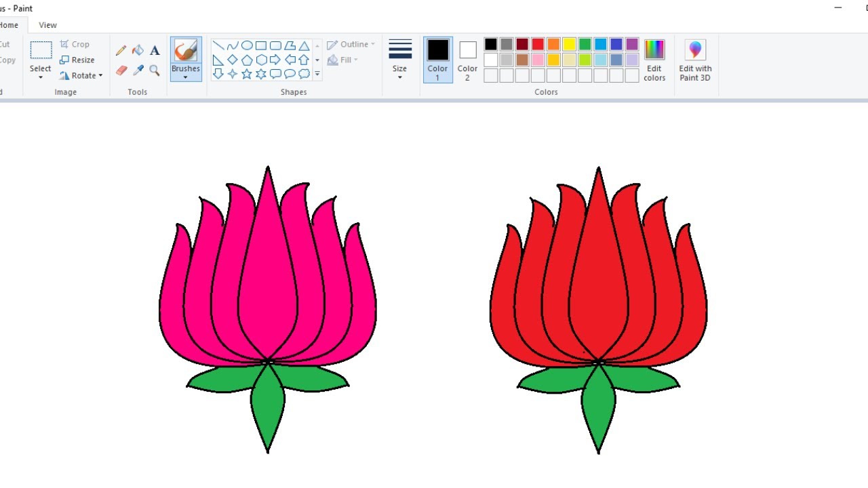Pick the orange color swatch

tap(553, 44)
